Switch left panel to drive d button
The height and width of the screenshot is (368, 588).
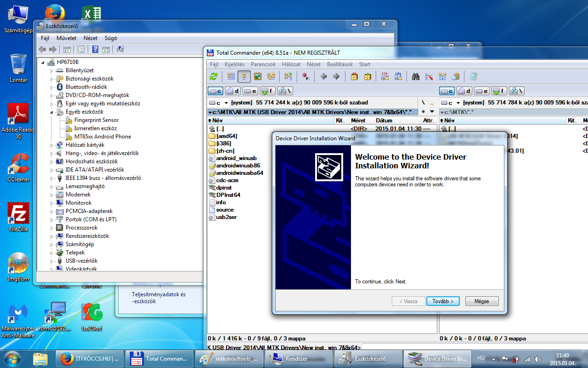[x=233, y=91]
